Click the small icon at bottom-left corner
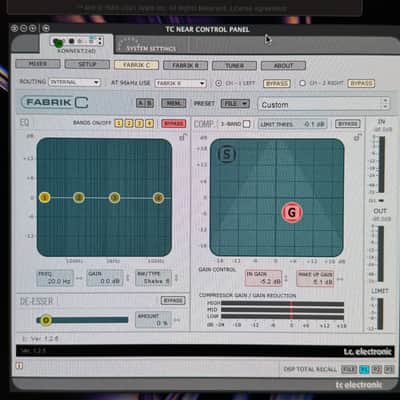Viewport: 400px width, 400px height. click(x=19, y=366)
